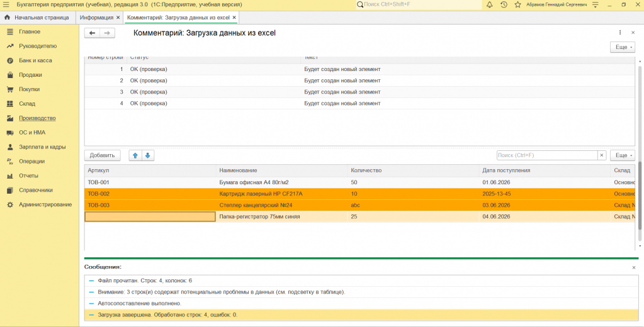Select status row number 4
Viewport: 644px width, 327px height.
(x=359, y=103)
